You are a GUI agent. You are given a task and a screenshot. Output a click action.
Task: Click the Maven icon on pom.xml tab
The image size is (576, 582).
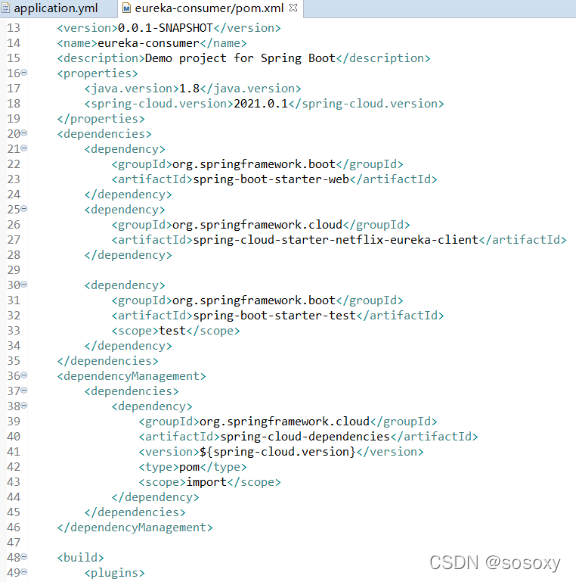[127, 8]
